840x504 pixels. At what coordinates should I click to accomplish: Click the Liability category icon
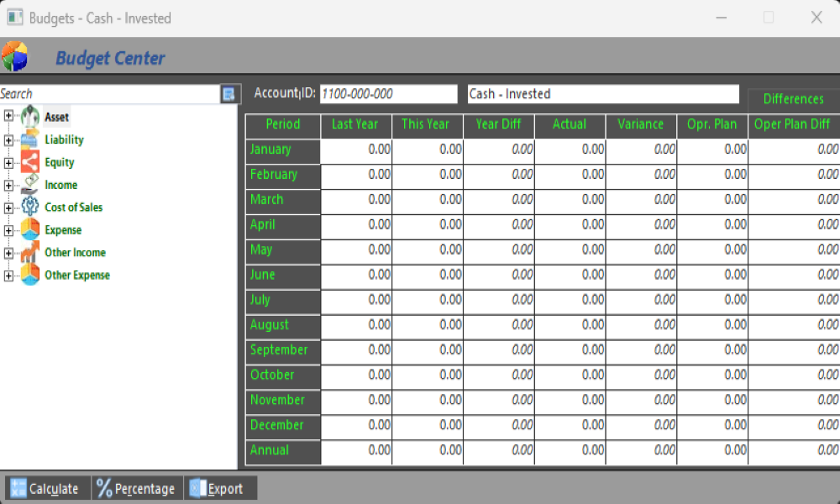(30, 139)
